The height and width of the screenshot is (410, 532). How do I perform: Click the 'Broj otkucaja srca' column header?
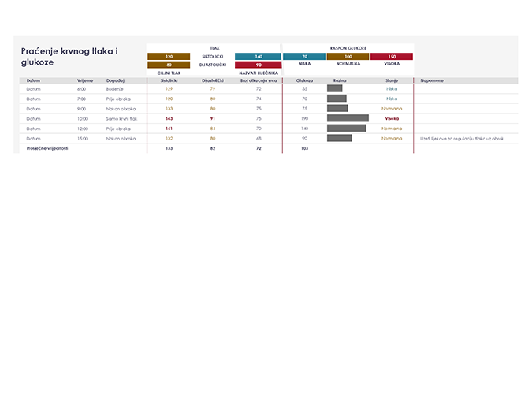(x=259, y=80)
